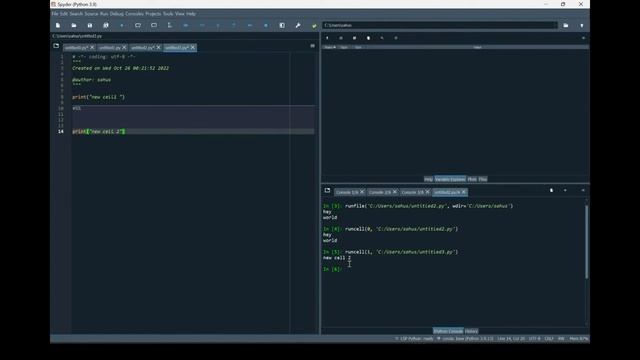Viewport: 640px width, 360px height.
Task: Open the Source menu
Action: [91, 14]
